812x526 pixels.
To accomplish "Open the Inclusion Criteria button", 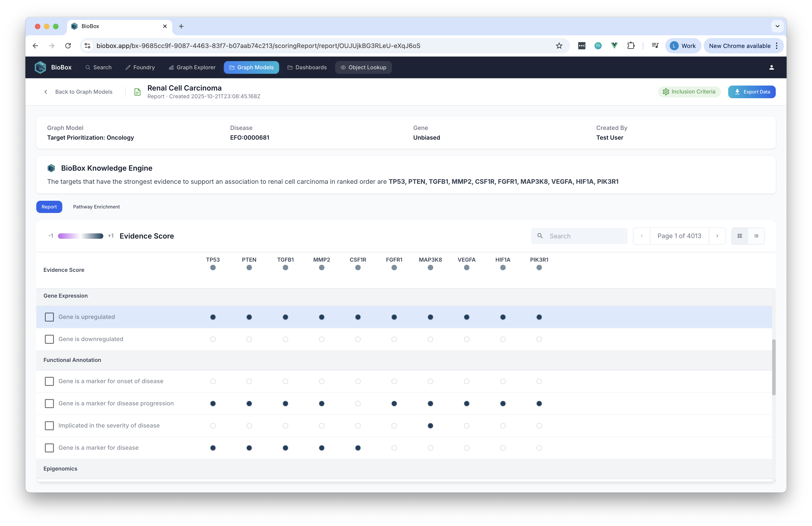I will point(689,92).
